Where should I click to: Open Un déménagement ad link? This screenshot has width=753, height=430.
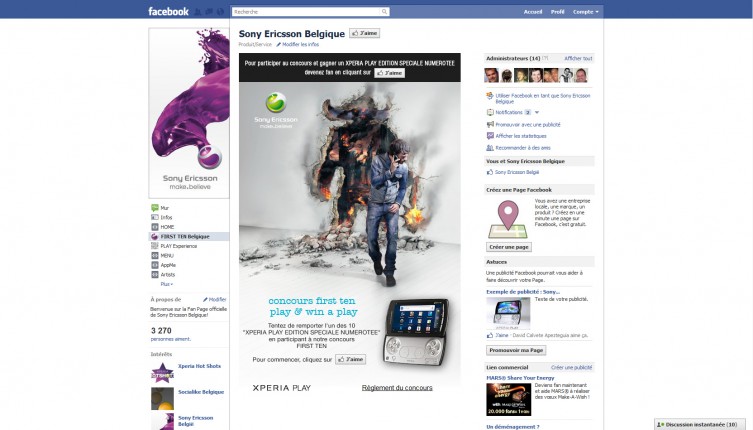[512, 427]
